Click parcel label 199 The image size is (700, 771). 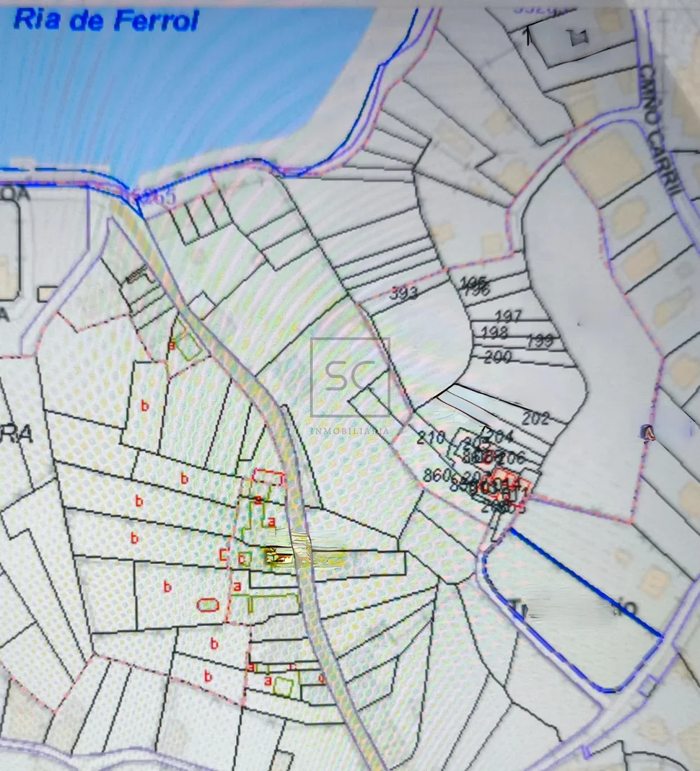coord(539,340)
